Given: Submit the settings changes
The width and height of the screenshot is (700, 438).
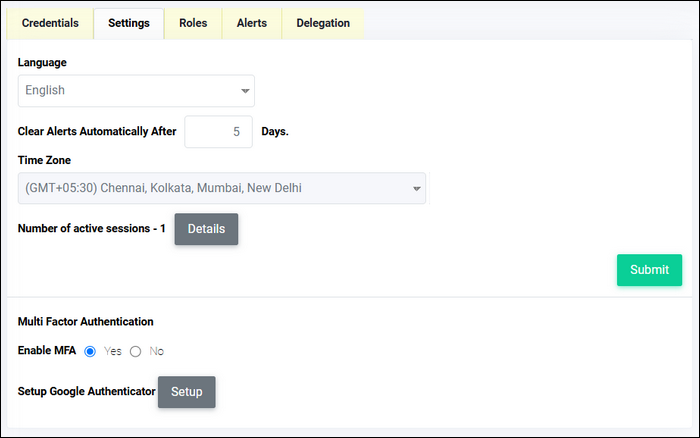Looking at the screenshot, I should click(x=649, y=270).
